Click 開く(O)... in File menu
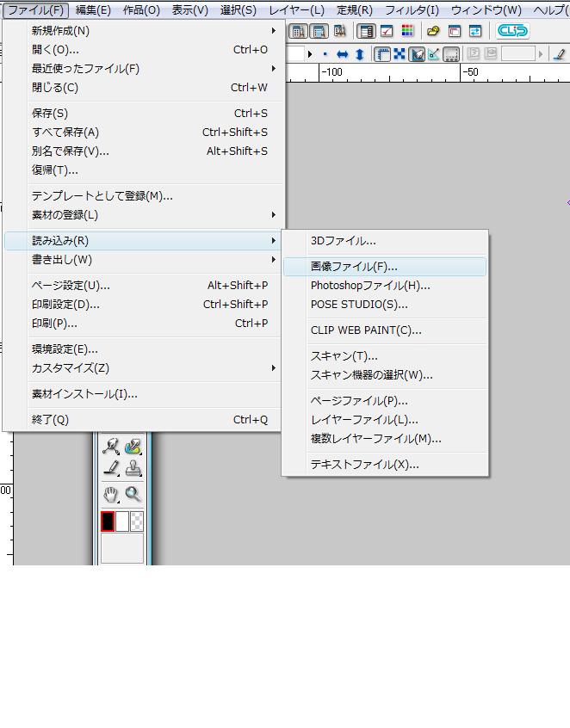 pyautogui.click(x=144, y=50)
